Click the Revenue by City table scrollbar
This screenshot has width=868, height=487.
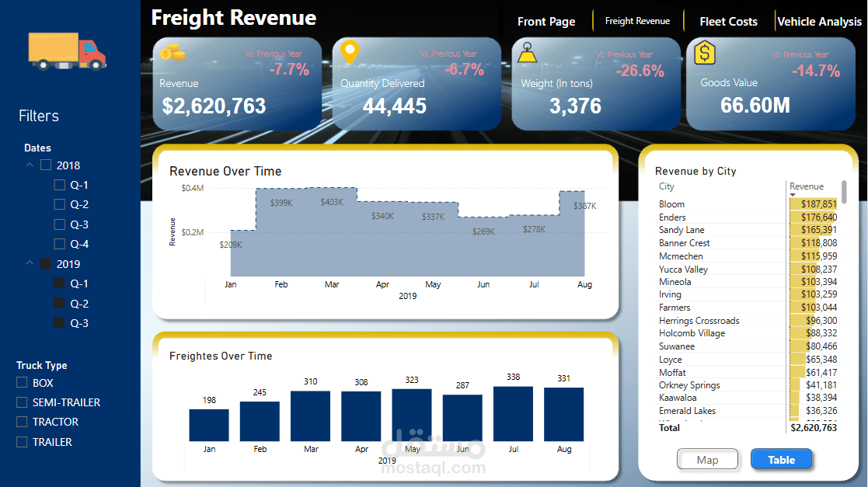844,192
